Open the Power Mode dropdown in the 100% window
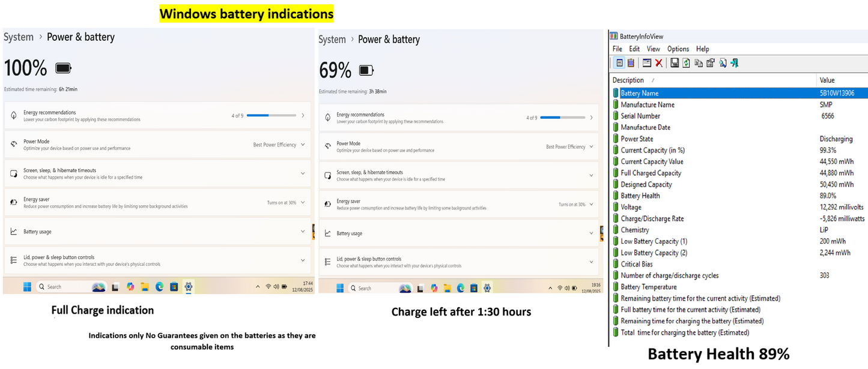Viewport: 868px width, 369px height. pos(279,145)
